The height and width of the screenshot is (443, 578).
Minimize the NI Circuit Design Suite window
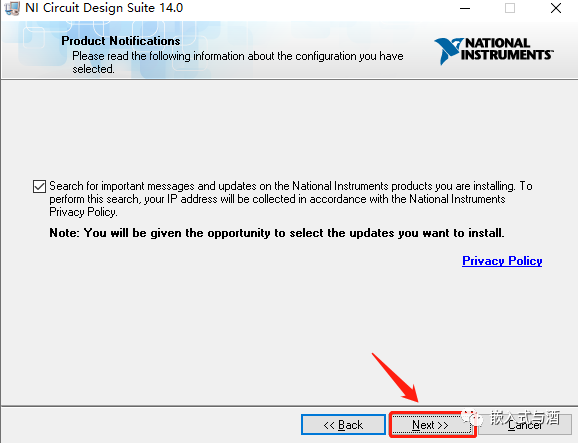[x=465, y=8]
